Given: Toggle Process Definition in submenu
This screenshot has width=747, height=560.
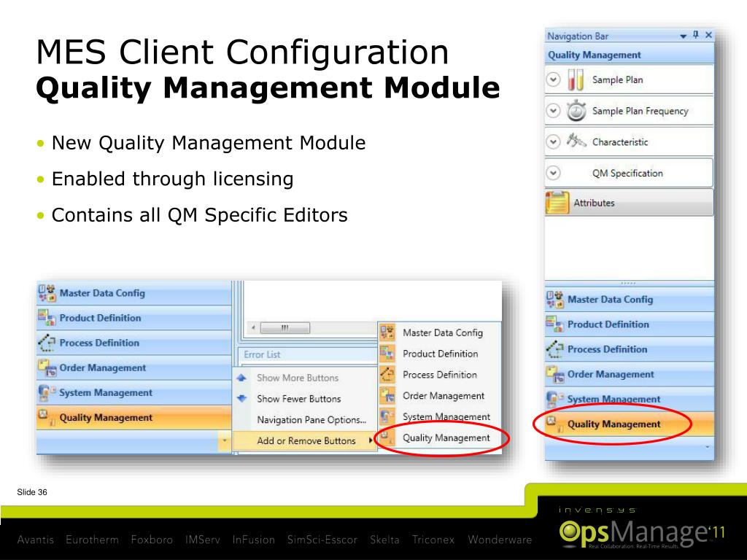Looking at the screenshot, I should coord(439,374).
